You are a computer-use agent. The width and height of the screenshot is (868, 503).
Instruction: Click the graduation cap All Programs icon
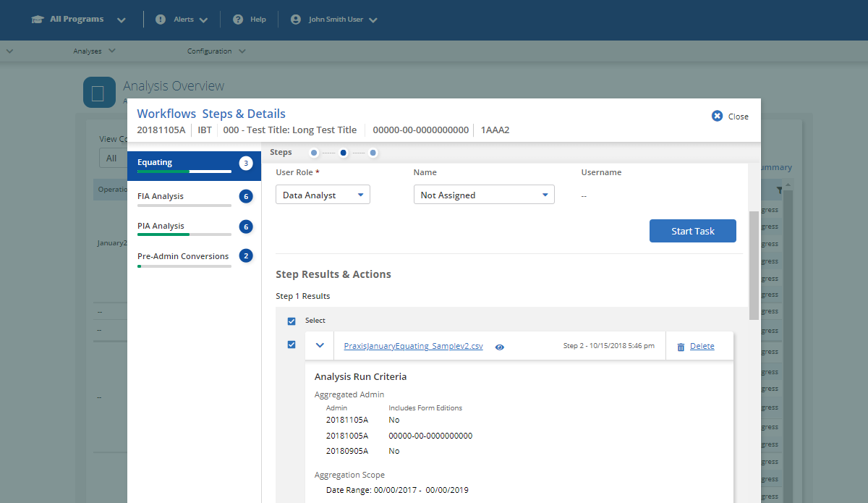coord(38,20)
